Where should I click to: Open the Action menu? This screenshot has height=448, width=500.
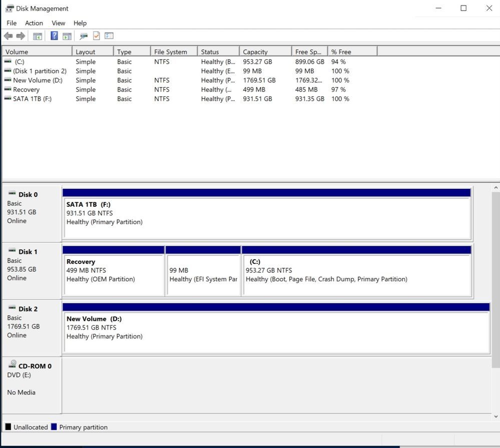coord(34,23)
